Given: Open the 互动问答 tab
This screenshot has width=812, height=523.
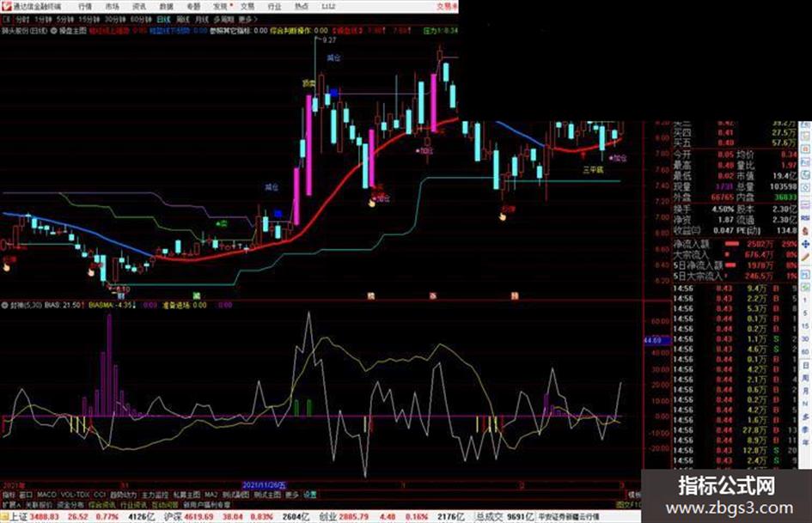Looking at the screenshot, I should (165, 504).
